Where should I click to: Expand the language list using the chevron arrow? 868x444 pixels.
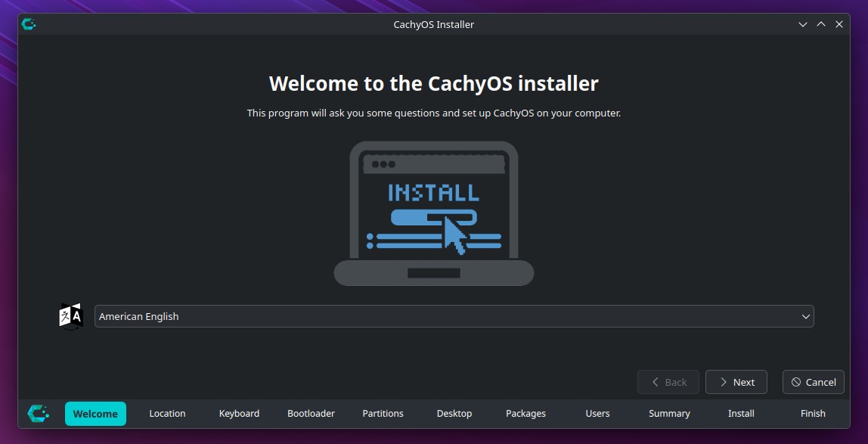tap(805, 316)
